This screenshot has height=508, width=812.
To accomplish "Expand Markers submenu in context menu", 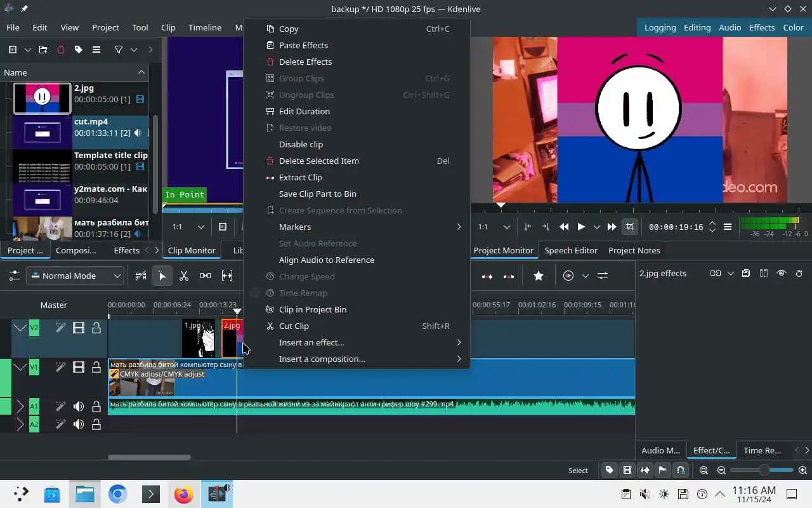I will (x=357, y=227).
